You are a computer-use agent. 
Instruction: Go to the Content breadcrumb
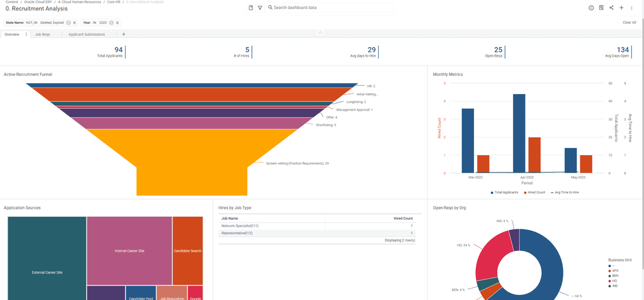(x=12, y=2)
